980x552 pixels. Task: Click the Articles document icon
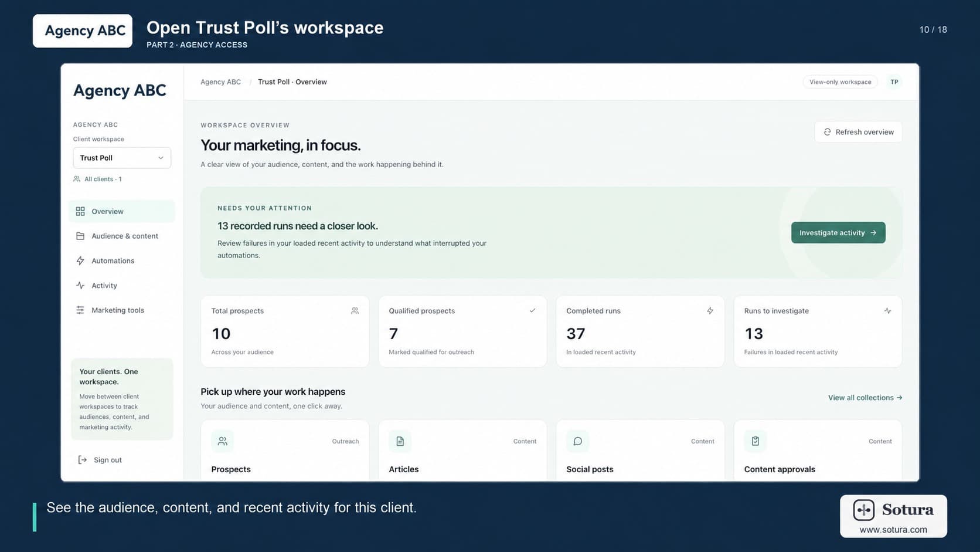click(400, 441)
